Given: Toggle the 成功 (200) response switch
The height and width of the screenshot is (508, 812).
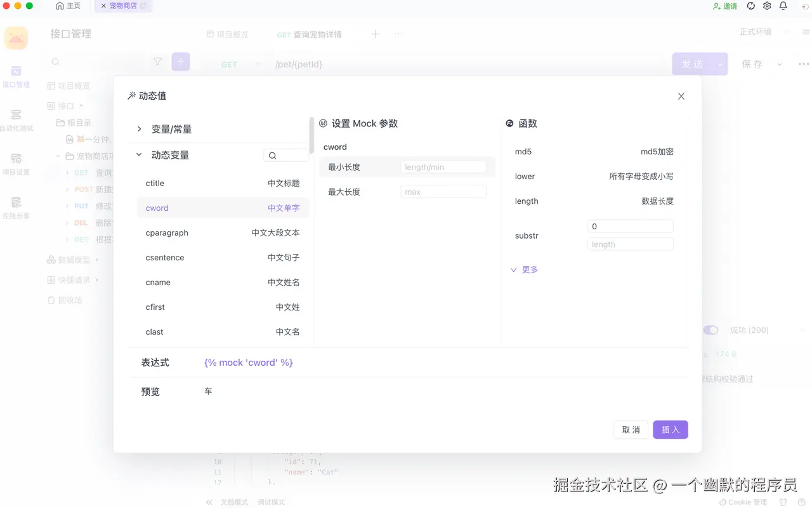Looking at the screenshot, I should pos(710,330).
